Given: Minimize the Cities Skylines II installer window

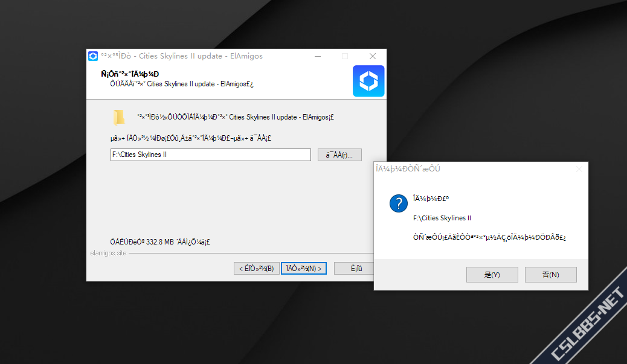Looking at the screenshot, I should click(x=318, y=56).
